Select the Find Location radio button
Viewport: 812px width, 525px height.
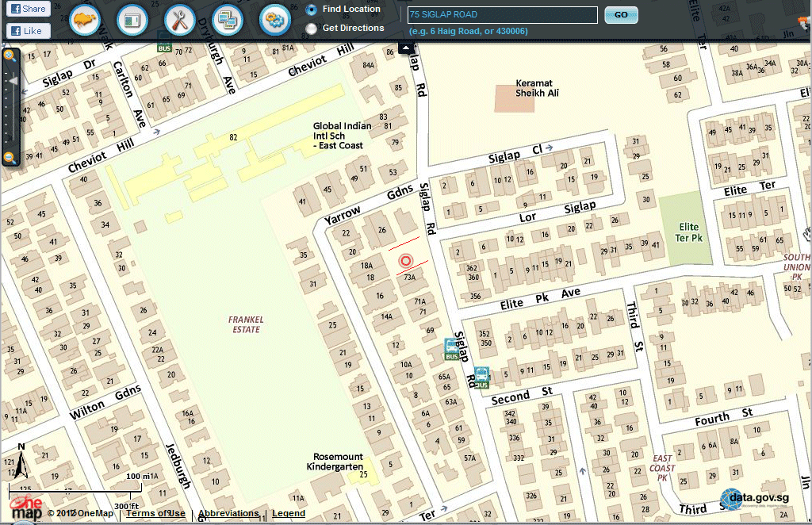(312, 10)
